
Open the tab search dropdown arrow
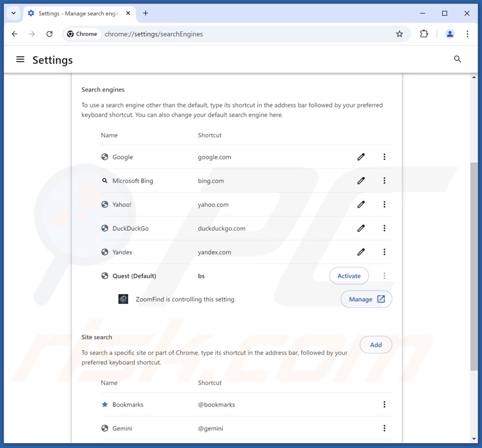[13, 13]
